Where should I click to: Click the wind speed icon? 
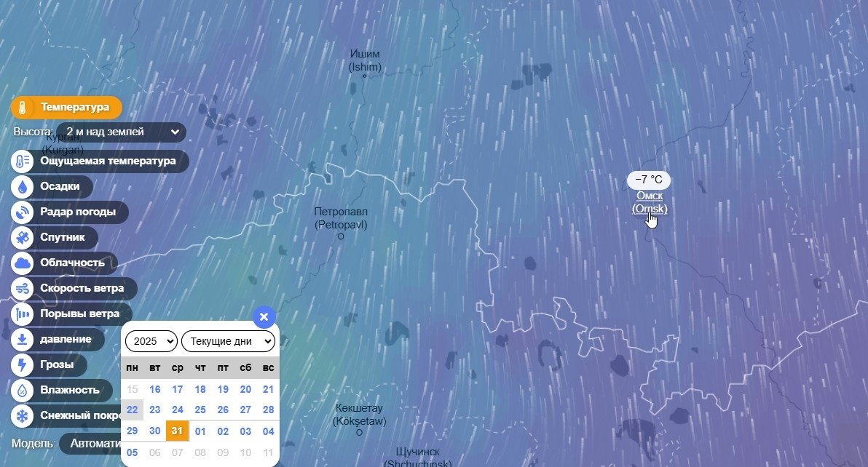click(23, 289)
